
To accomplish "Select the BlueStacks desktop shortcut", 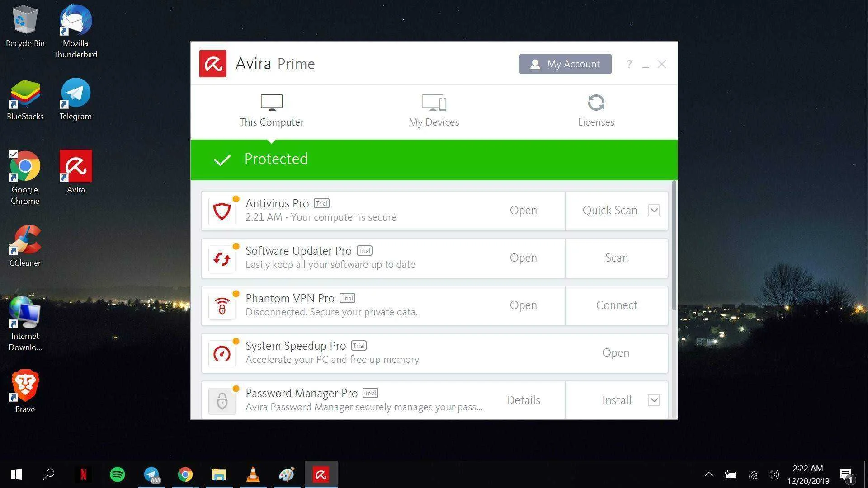I will (x=25, y=100).
